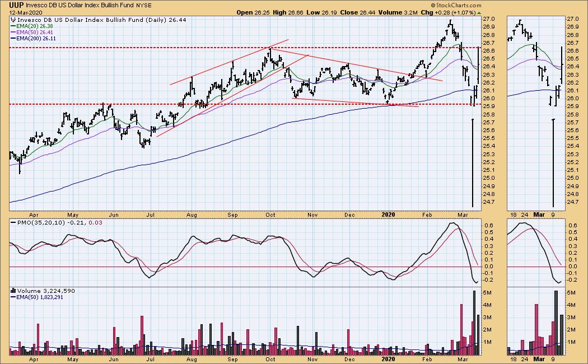The height and width of the screenshot is (364, 588).
Task: Click the Oct label under price panel
Action: 270,215
